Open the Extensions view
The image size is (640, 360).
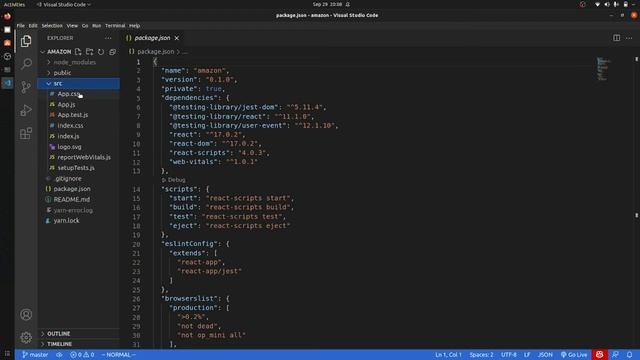click(x=26, y=133)
